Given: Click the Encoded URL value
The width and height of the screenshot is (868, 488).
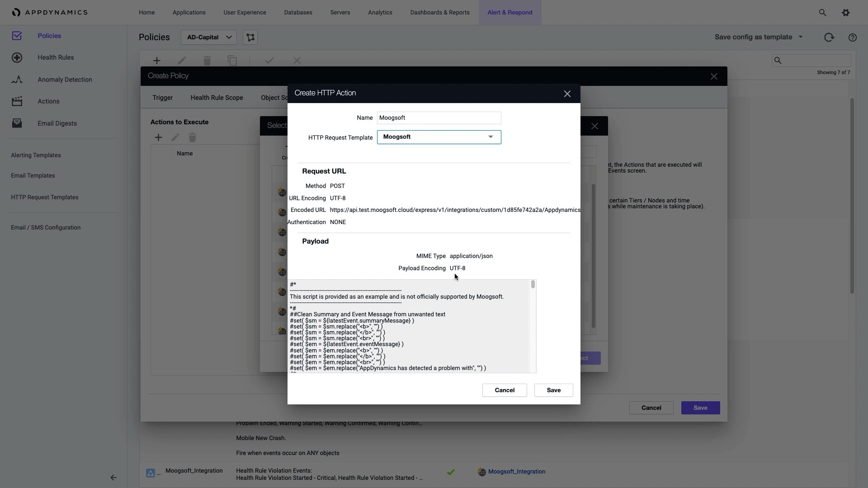Looking at the screenshot, I should point(455,210).
